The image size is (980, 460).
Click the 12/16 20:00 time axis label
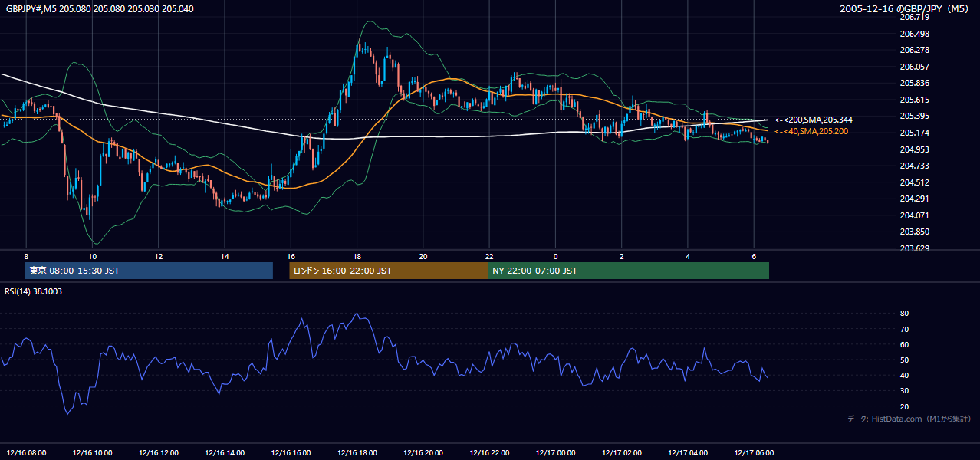point(423,453)
